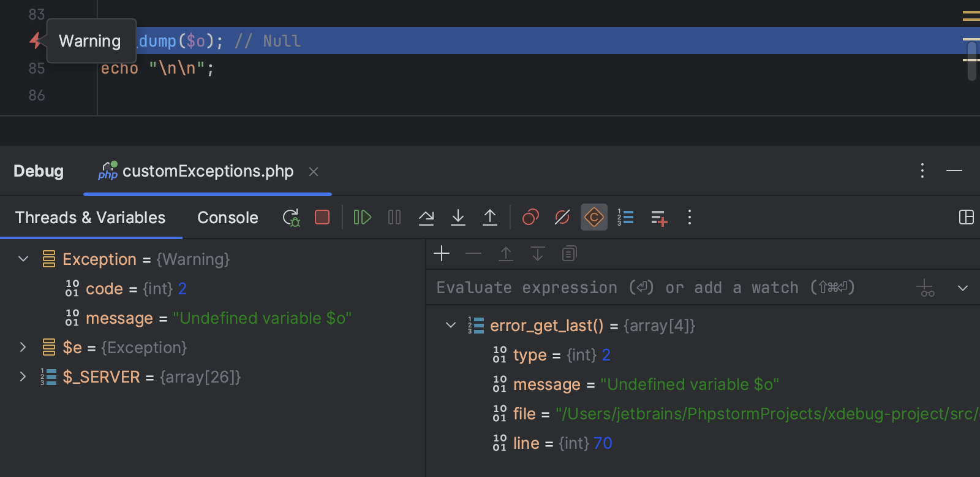The height and width of the screenshot is (477, 980).
Task: Click the editor's vertical scrollbar thumb
Action: point(971,61)
